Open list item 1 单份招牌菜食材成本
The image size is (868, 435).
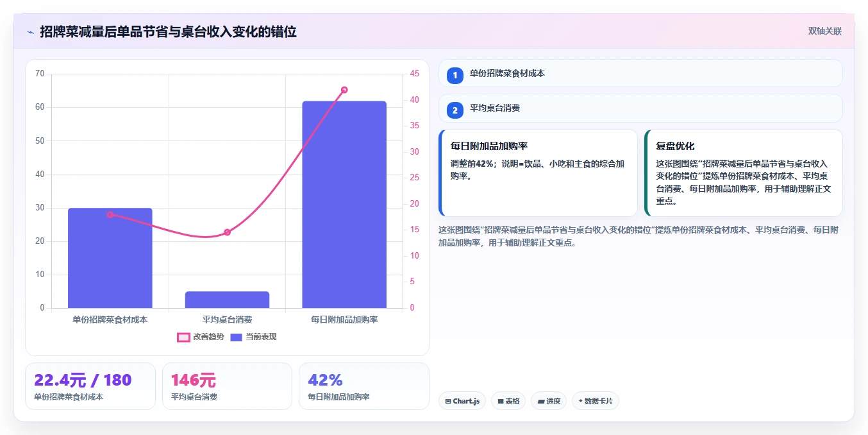pyautogui.click(x=640, y=74)
